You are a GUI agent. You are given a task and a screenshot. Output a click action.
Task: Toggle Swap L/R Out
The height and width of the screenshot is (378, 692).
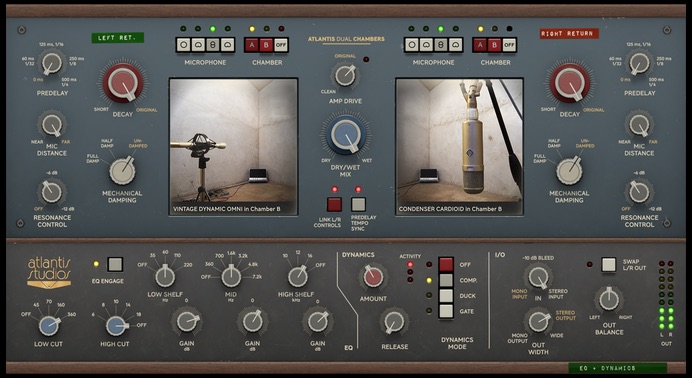pos(609,265)
